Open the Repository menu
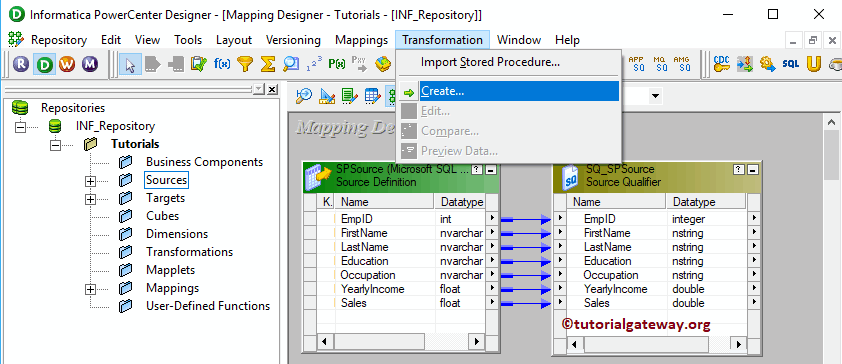This screenshot has height=364, width=842. point(59,40)
